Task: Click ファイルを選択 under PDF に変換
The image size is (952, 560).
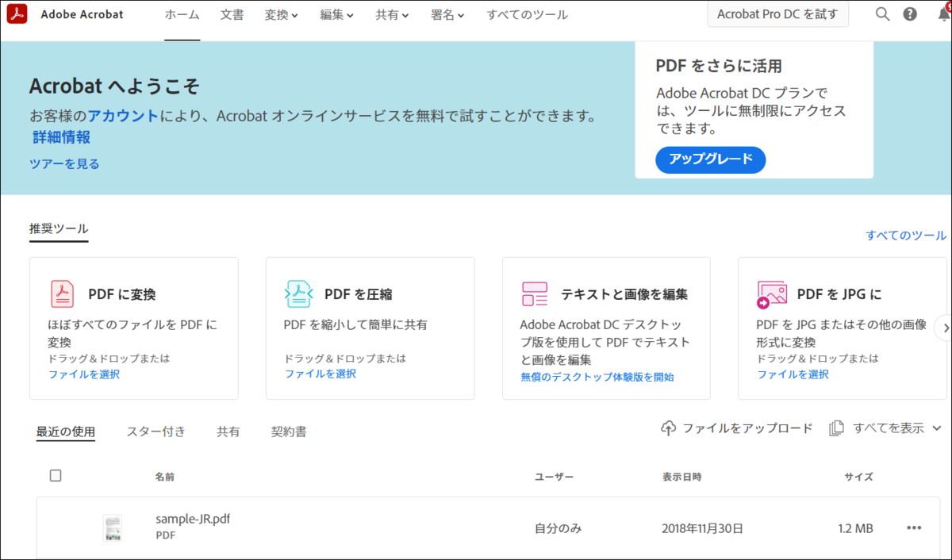Action: coord(84,374)
